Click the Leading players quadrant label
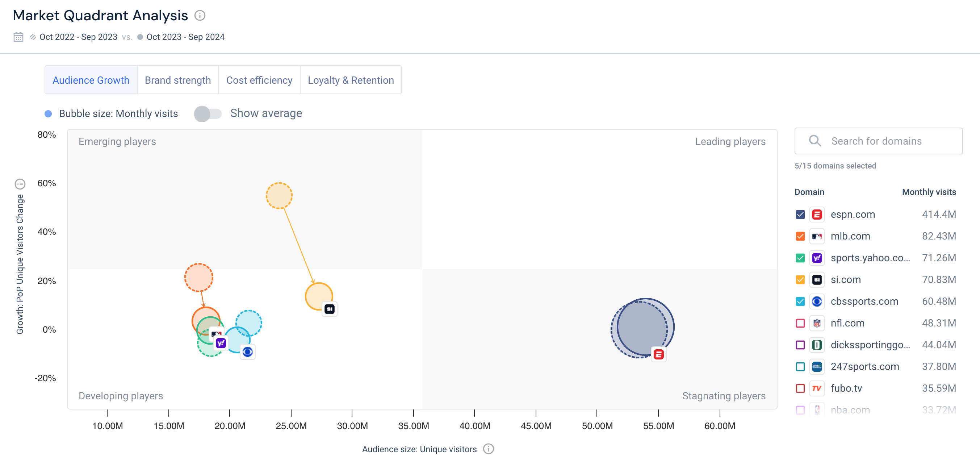 click(730, 141)
